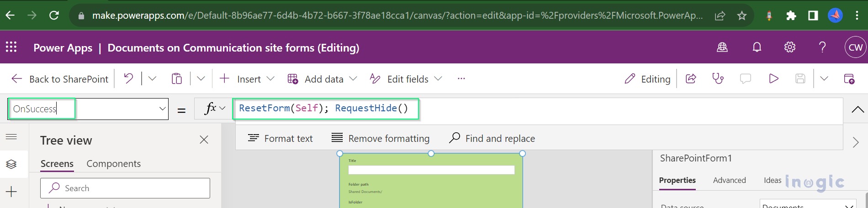The image size is (868, 208).
Task: Save the app with disk icon
Action: tap(800, 78)
